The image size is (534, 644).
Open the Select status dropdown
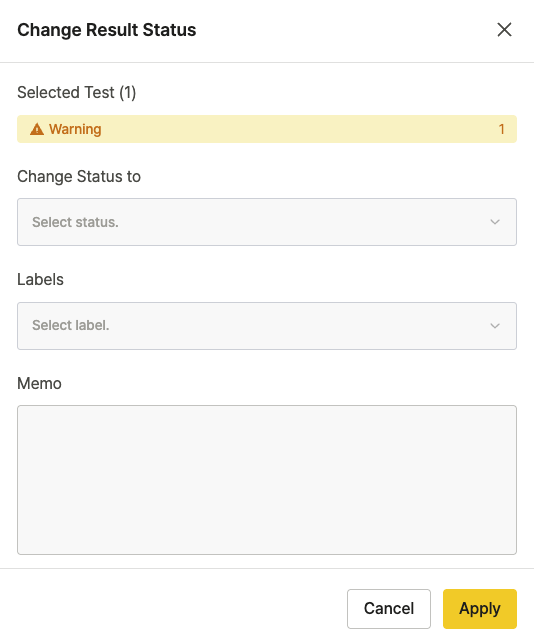click(x=267, y=222)
